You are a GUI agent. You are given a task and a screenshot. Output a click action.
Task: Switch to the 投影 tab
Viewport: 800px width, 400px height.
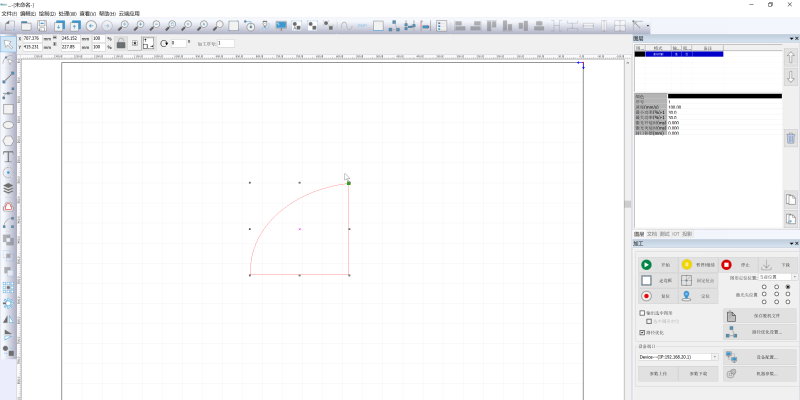687,234
